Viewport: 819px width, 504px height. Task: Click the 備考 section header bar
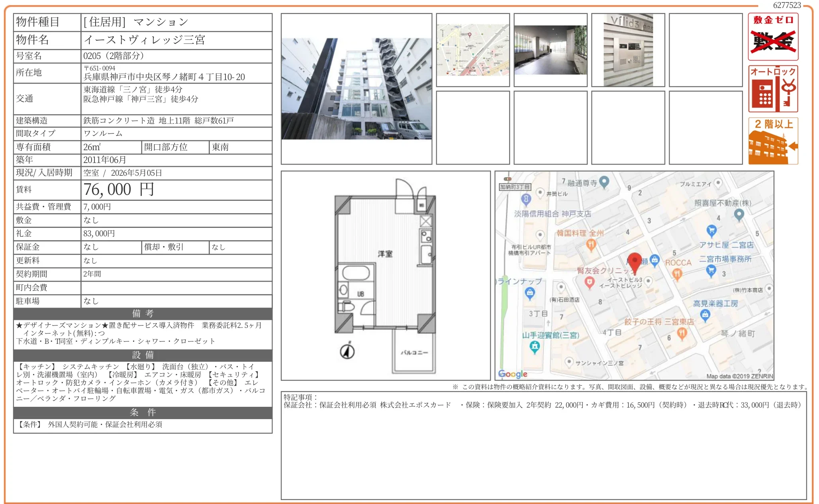(143, 314)
